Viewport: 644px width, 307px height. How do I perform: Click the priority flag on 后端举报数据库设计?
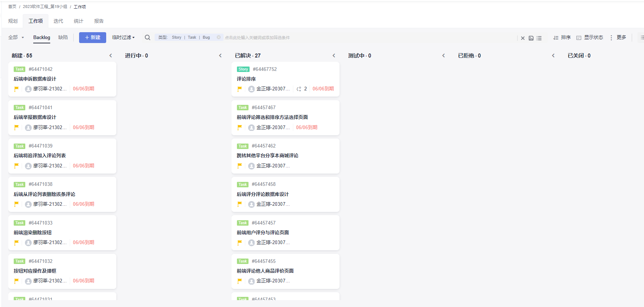click(16, 127)
